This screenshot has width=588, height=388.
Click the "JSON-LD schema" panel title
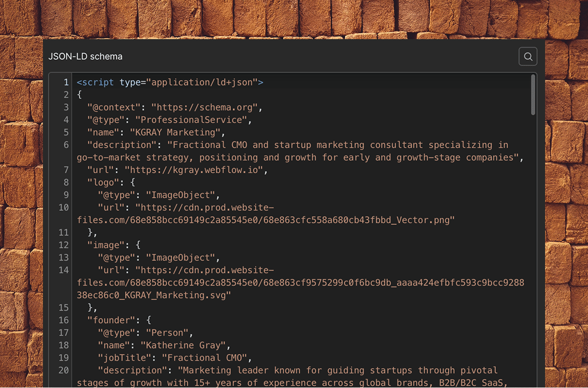tap(85, 57)
